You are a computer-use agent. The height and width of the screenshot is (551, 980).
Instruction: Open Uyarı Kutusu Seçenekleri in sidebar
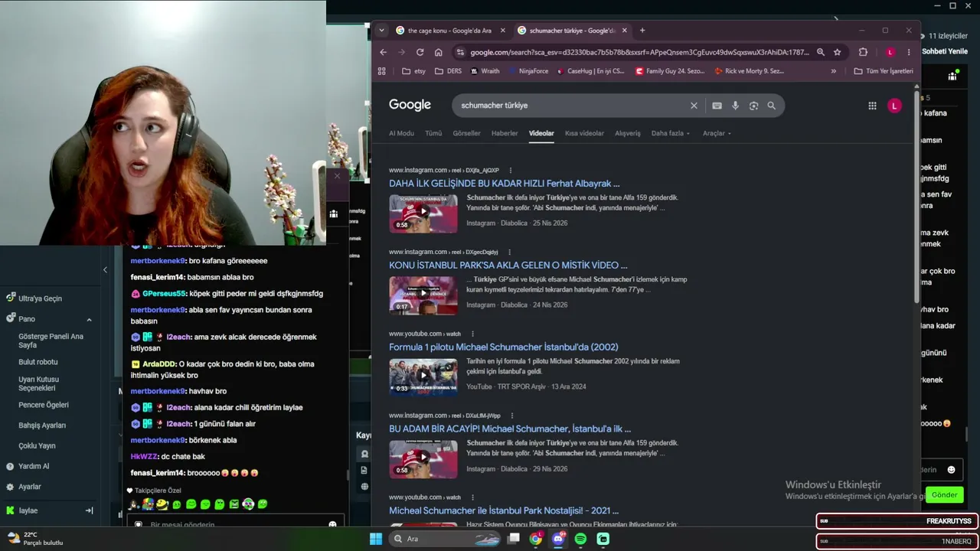pyautogui.click(x=38, y=383)
